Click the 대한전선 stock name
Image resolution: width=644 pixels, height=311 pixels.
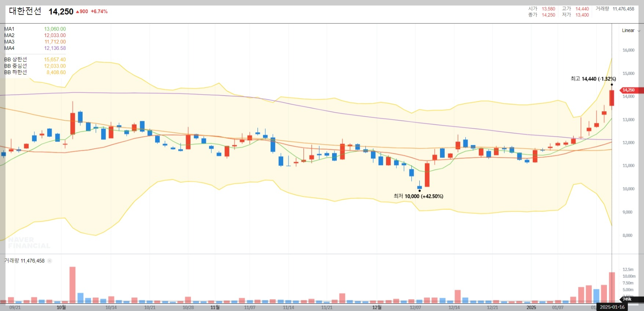(x=25, y=11)
